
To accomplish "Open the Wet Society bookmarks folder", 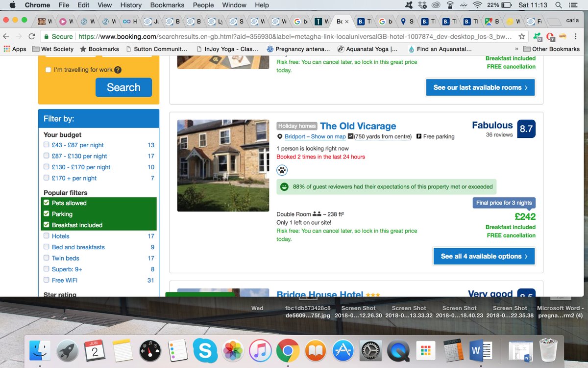I will click(53, 49).
